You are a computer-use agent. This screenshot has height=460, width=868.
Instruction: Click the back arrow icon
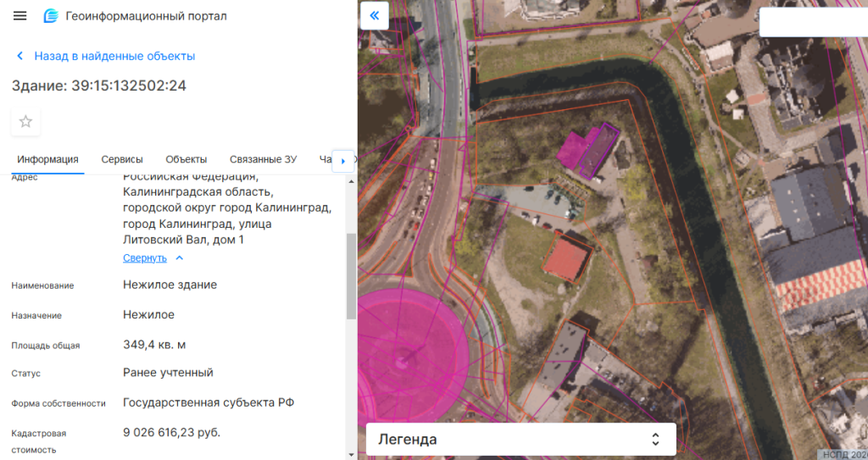[20, 56]
